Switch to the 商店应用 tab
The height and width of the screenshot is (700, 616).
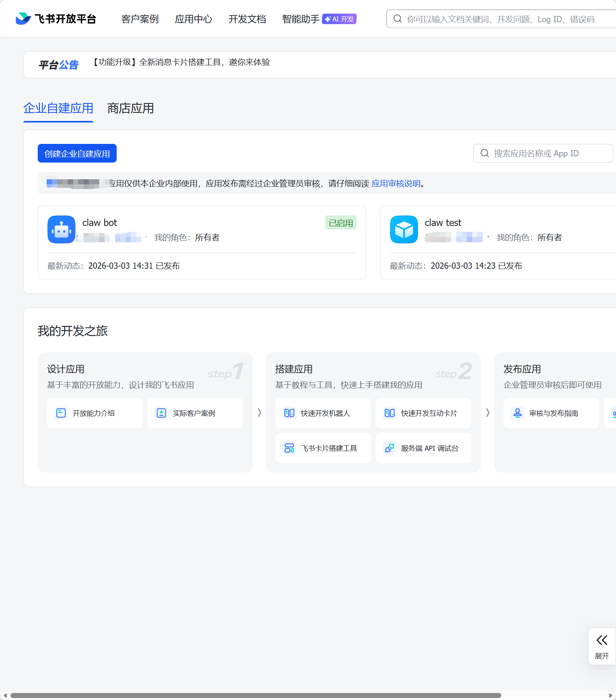[131, 108]
